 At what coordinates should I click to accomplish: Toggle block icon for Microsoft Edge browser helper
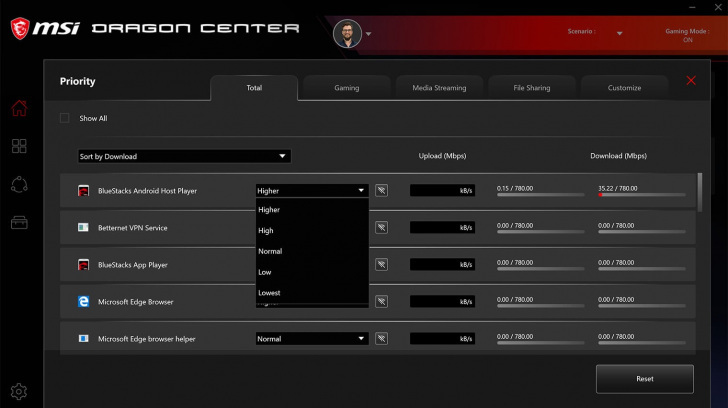381,339
